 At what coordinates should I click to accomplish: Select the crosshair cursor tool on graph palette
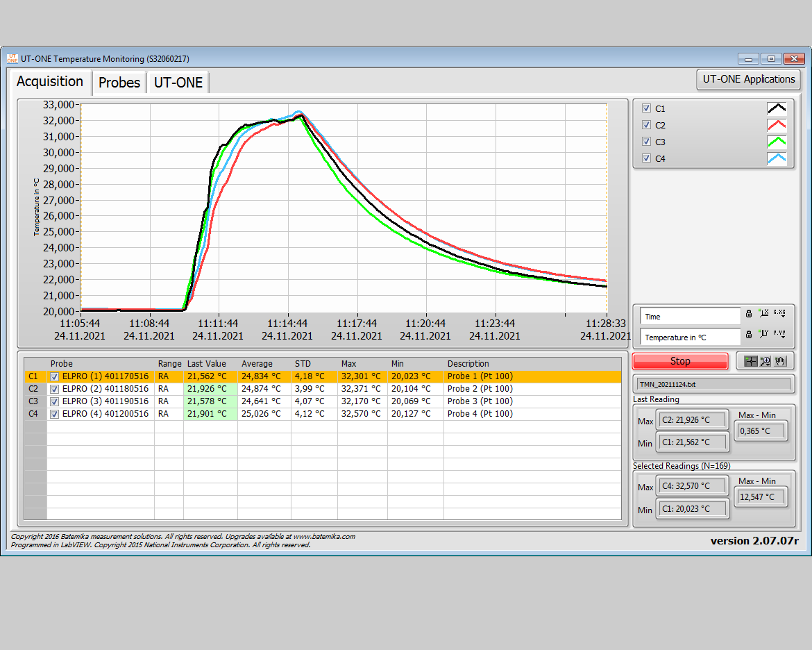tap(750, 360)
